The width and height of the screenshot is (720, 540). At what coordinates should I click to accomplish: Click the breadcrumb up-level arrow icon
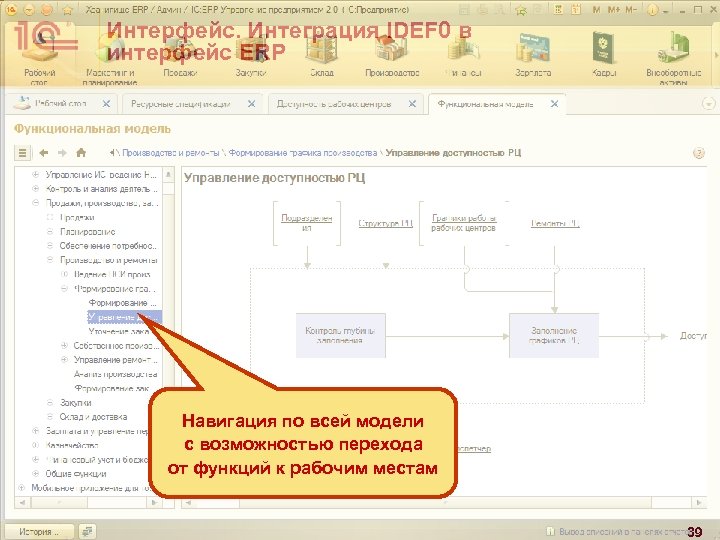click(x=112, y=153)
